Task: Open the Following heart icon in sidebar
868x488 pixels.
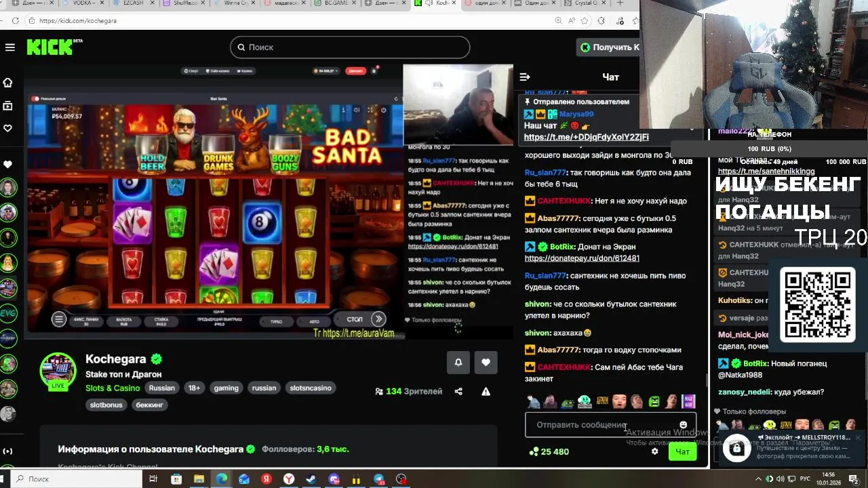Action: 8,128
